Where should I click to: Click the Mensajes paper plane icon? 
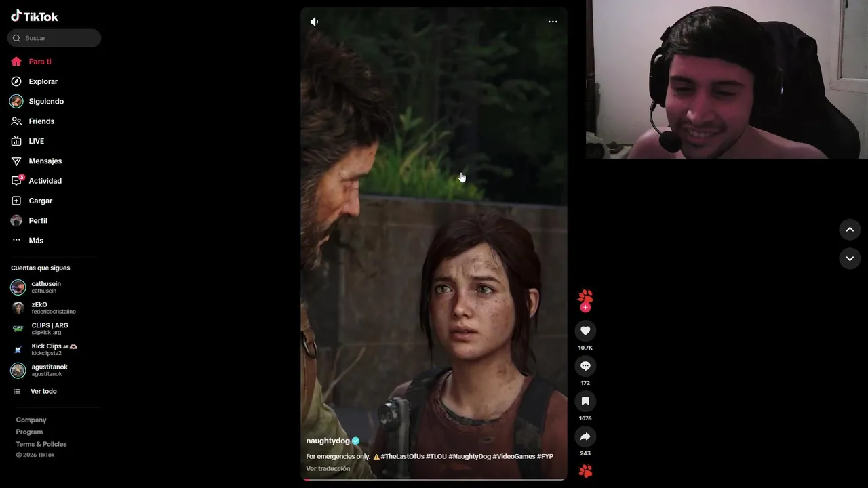16,161
